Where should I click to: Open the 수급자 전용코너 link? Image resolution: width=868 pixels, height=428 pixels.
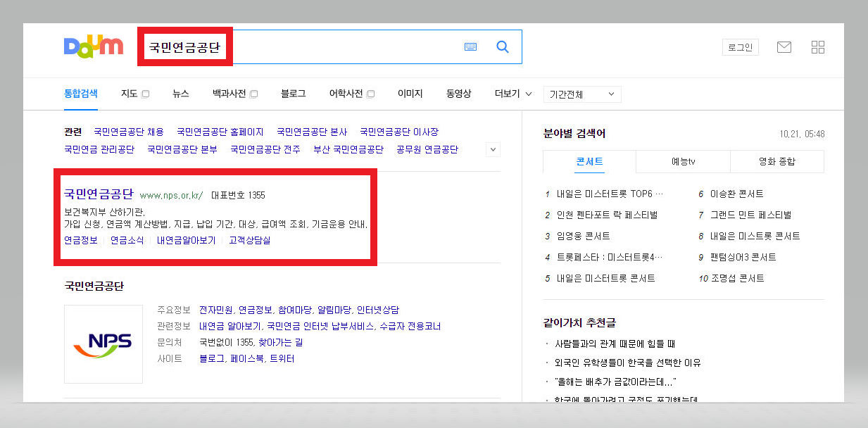pyautogui.click(x=410, y=326)
